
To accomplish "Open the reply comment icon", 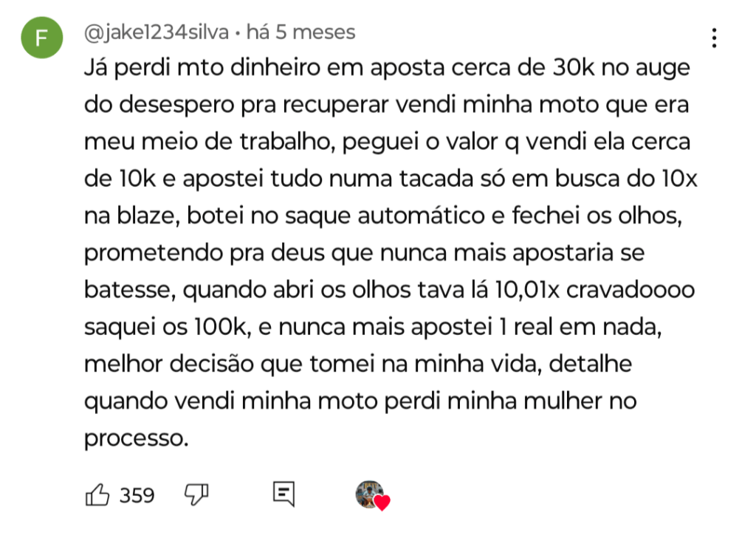I will point(283,494).
